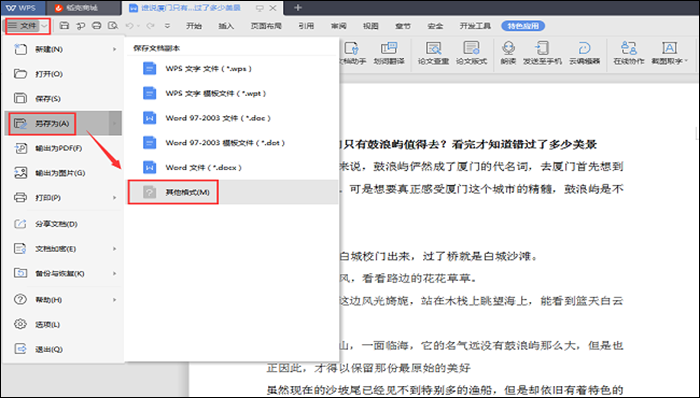Click the plus button to add new tab

coord(298,8)
